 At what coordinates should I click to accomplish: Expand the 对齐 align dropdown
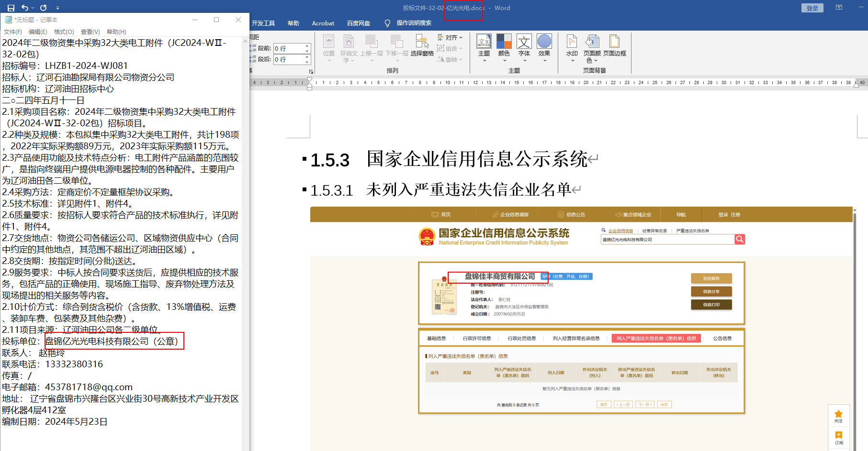click(x=450, y=37)
